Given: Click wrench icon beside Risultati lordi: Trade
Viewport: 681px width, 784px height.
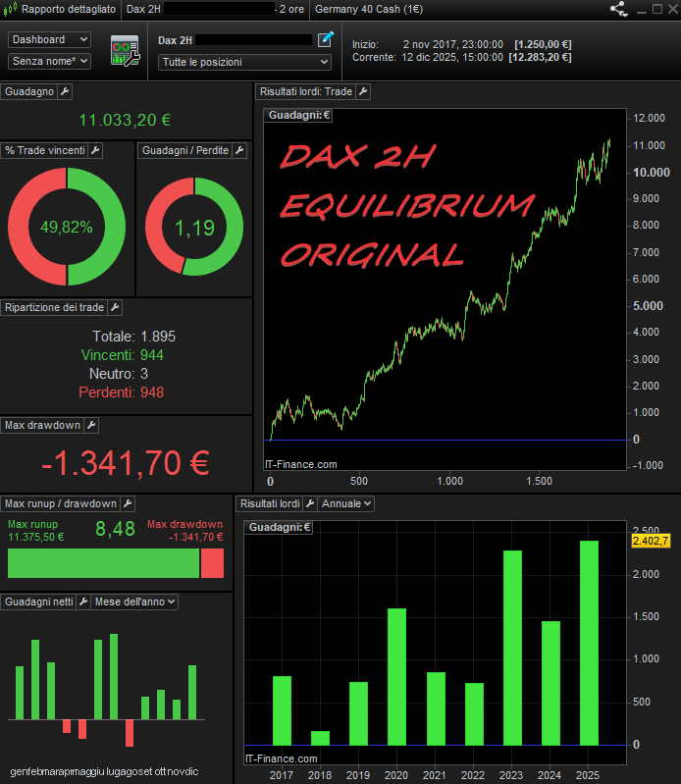Looking at the screenshot, I should point(362,91).
